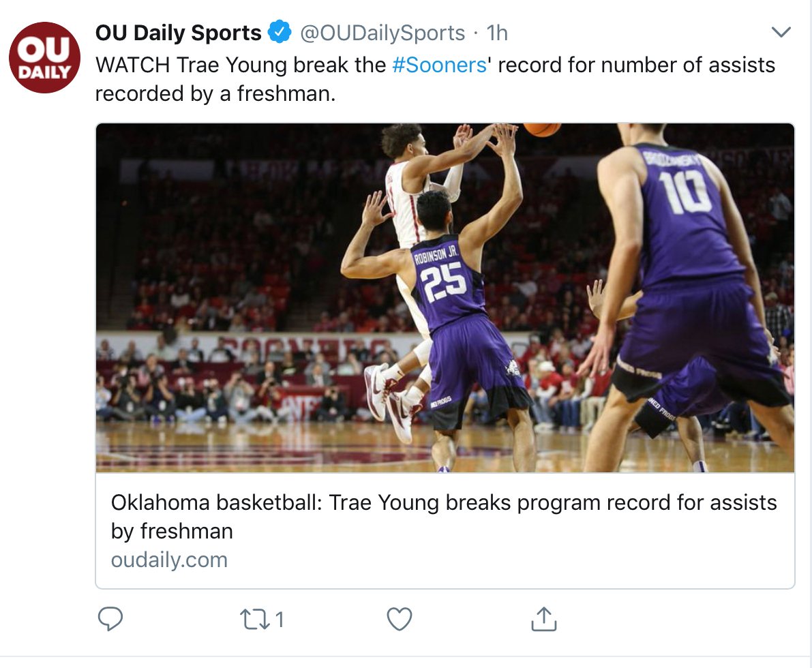The height and width of the screenshot is (668, 812).
Task: Open the #Sooners hashtag
Action: (x=439, y=65)
